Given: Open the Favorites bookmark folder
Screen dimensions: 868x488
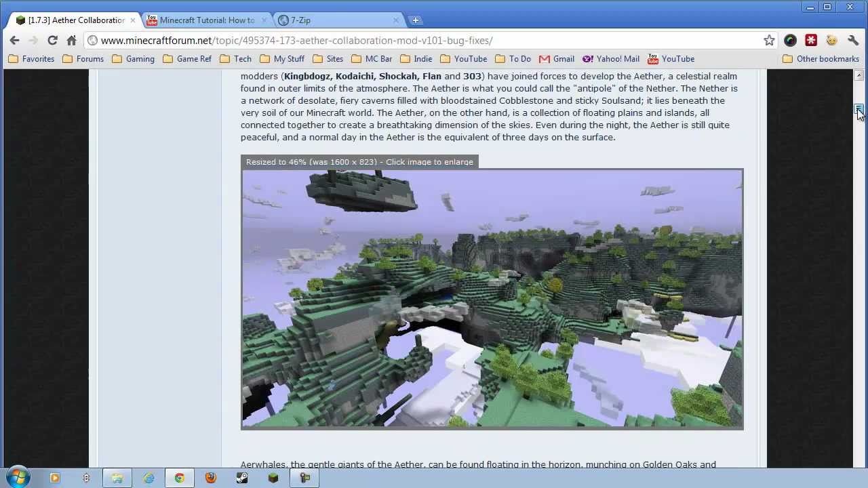Looking at the screenshot, I should point(31,59).
